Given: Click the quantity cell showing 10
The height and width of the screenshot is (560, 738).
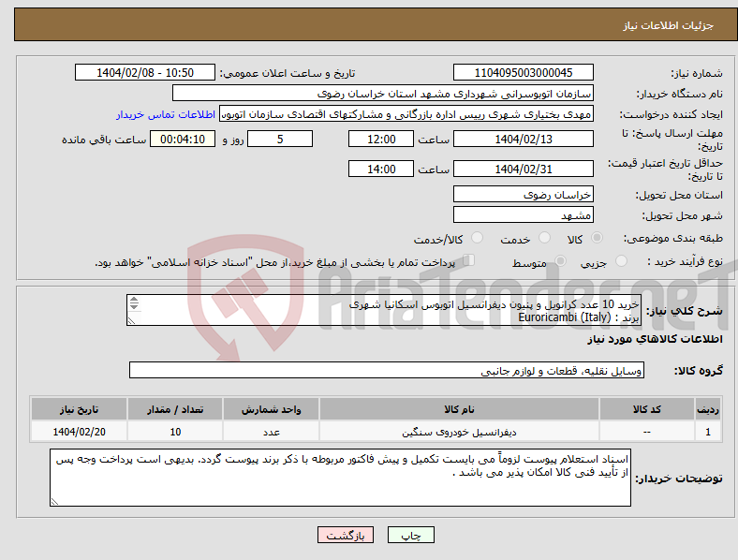Looking at the screenshot, I should [175, 432].
